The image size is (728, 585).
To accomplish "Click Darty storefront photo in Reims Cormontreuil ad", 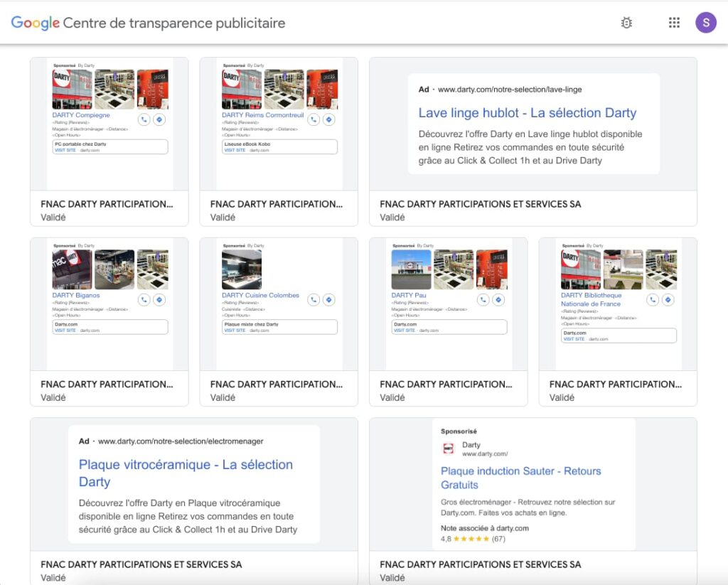I will [x=242, y=89].
